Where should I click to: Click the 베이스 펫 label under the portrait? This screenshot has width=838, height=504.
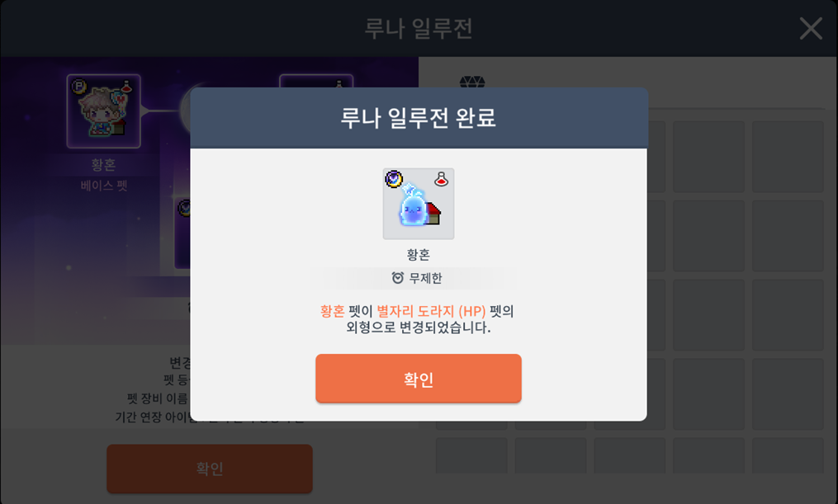pos(104,186)
